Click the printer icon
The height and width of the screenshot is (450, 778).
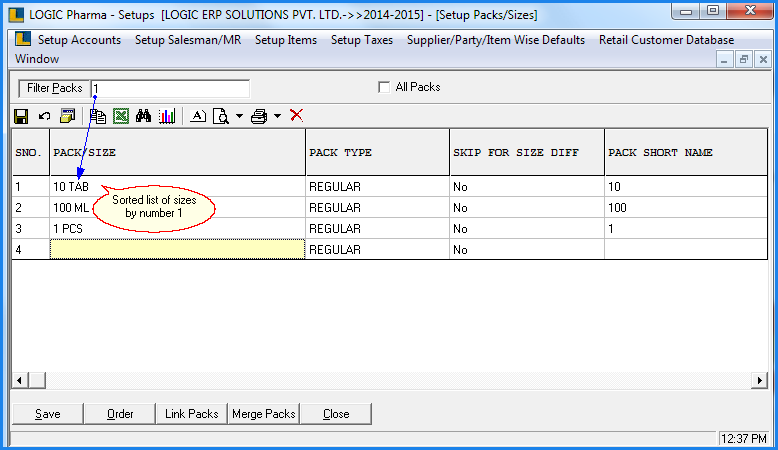pyautogui.click(x=259, y=117)
